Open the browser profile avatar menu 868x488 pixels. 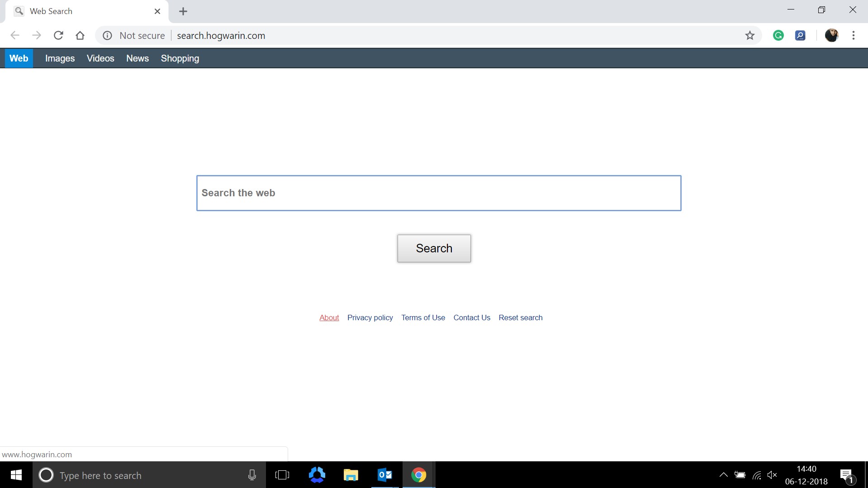832,35
